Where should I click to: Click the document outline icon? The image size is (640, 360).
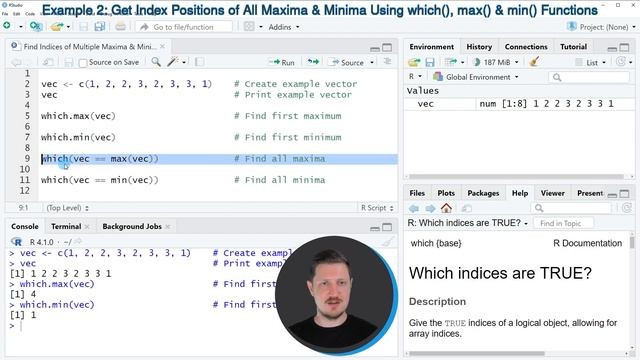[x=387, y=62]
